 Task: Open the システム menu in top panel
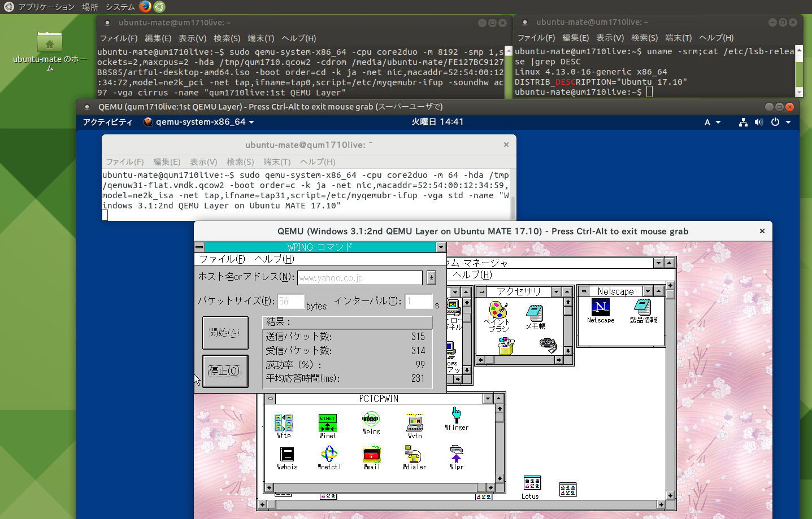coord(120,7)
